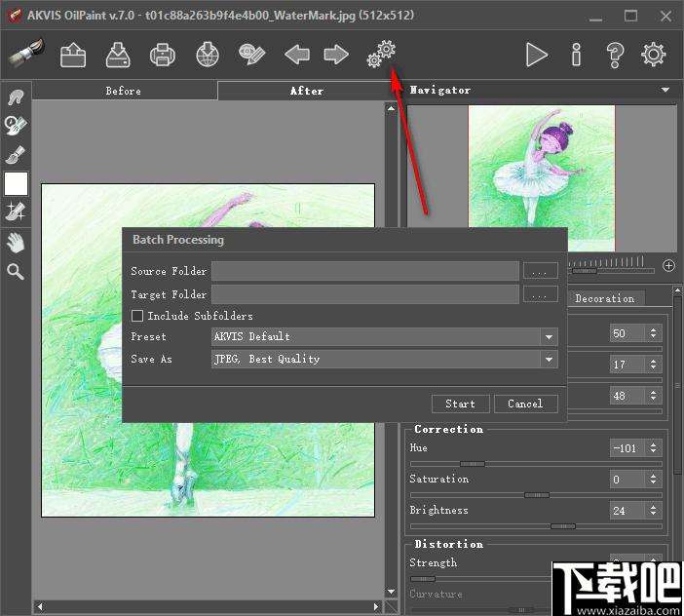
Task: Select the Zoom magnifier tool
Action: [16, 271]
